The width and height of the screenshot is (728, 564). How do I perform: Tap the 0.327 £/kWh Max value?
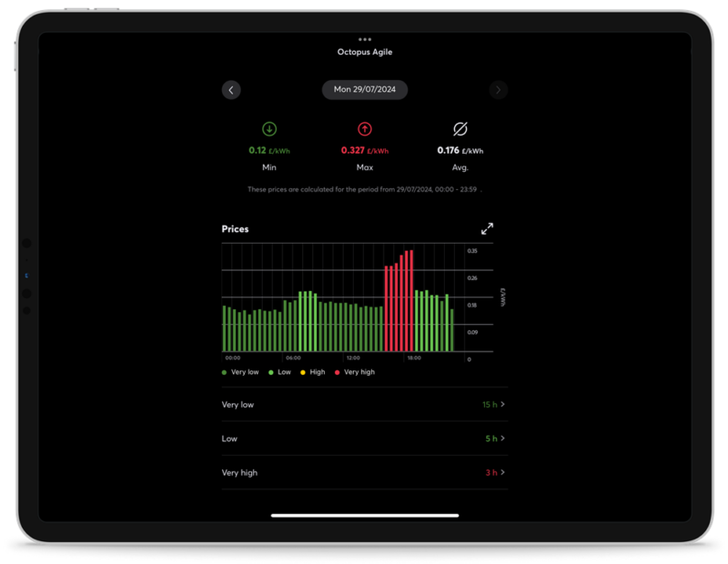pyautogui.click(x=364, y=151)
